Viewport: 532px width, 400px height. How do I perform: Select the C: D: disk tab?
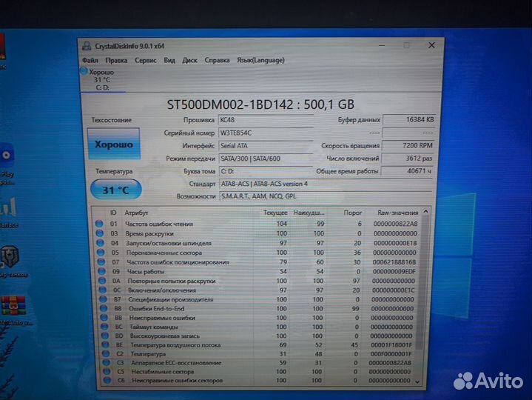(103, 80)
